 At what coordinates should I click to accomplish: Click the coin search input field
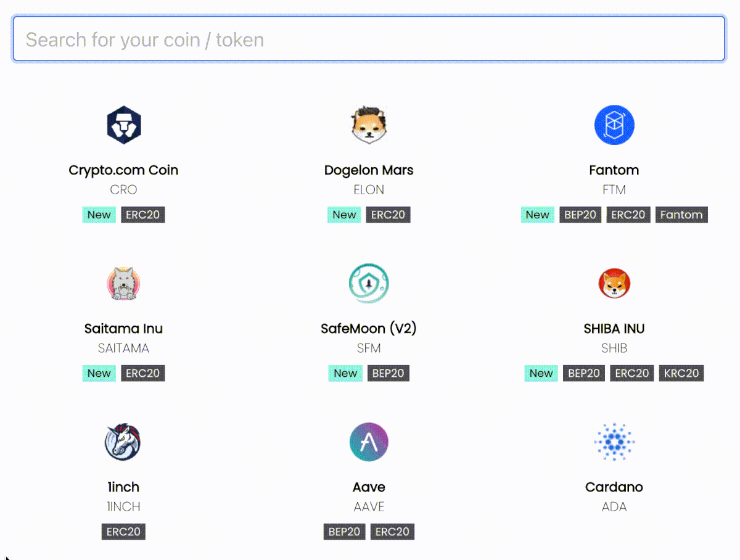tap(369, 39)
